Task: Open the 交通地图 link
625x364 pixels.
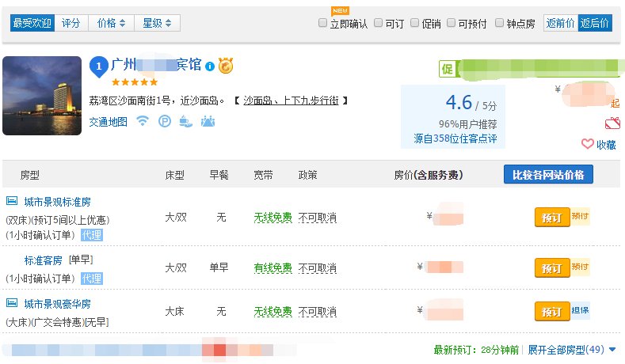Action: click(108, 122)
